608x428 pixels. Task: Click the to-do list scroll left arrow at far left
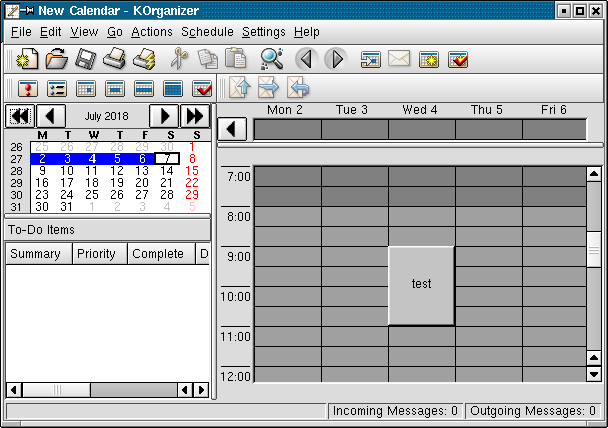click(14, 390)
